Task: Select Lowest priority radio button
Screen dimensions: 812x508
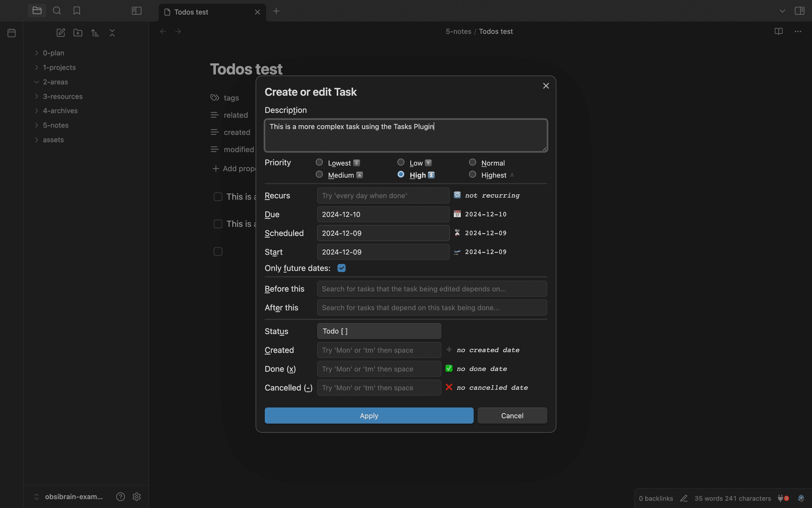Action: pos(319,162)
